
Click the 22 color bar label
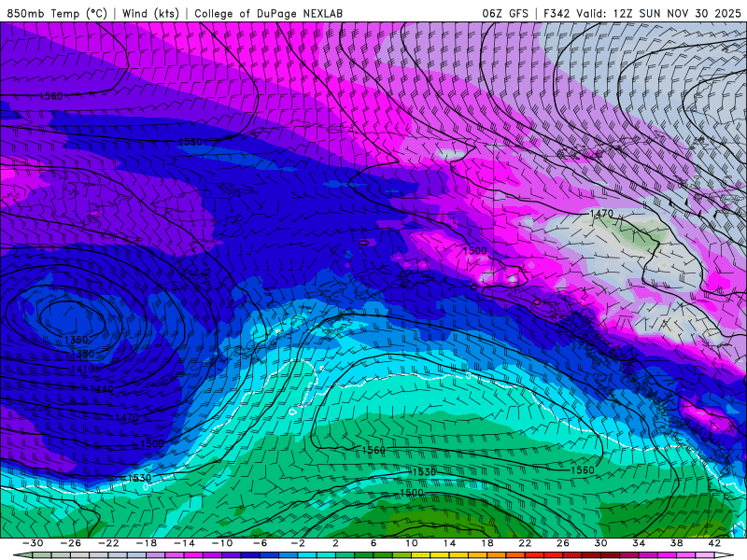pos(525,543)
